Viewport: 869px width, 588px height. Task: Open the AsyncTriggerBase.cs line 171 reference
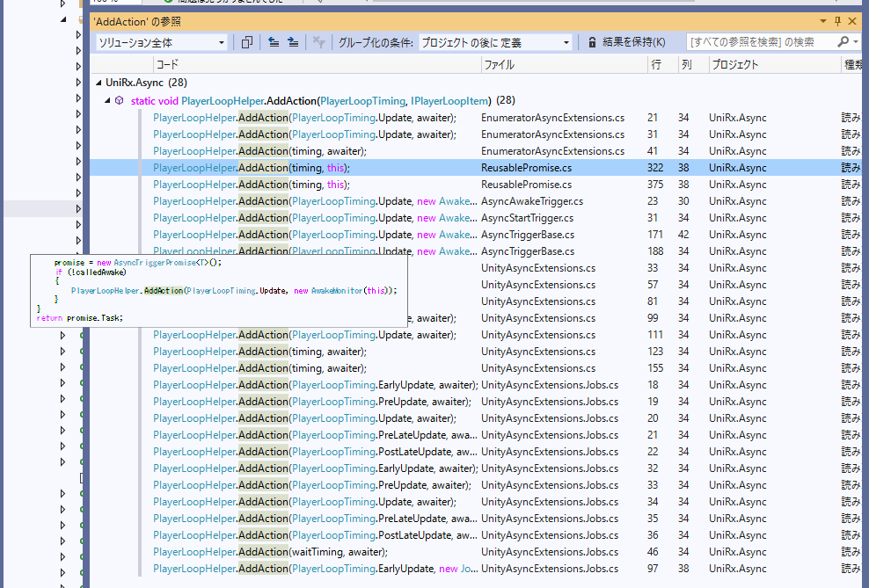[x=476, y=234]
